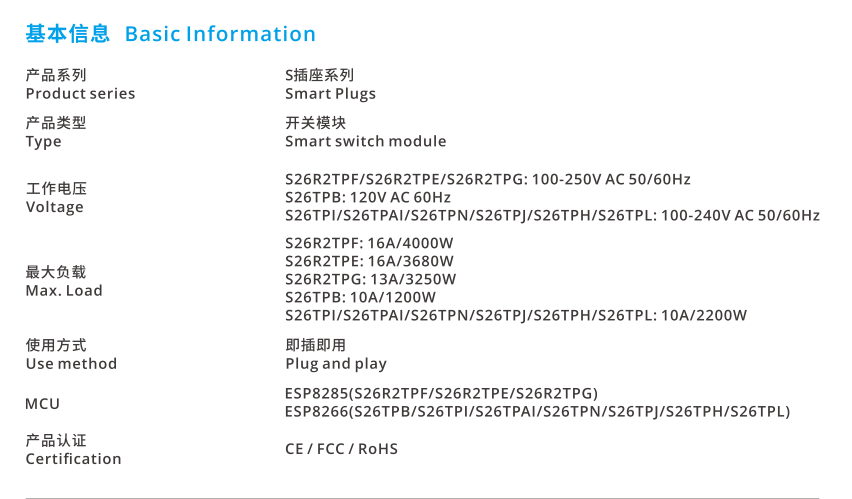
Task: Click the ESP8266 MCU line
Action: click(537, 411)
